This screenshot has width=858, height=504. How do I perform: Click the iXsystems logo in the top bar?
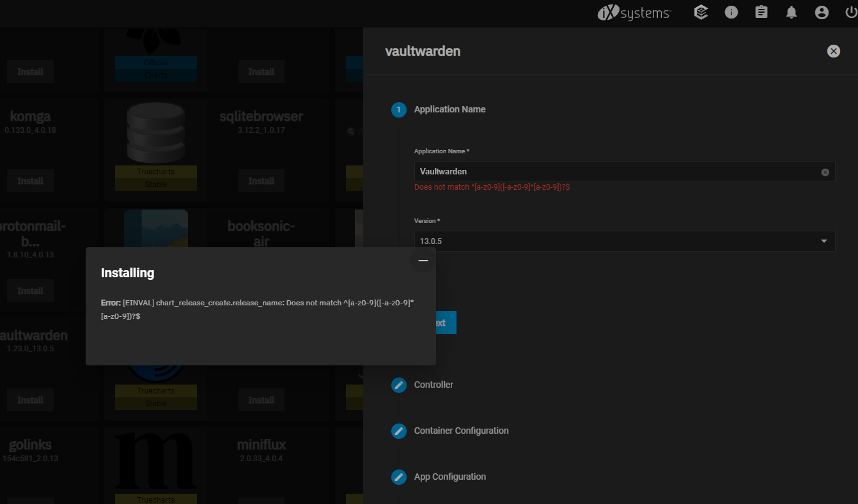pyautogui.click(x=634, y=13)
